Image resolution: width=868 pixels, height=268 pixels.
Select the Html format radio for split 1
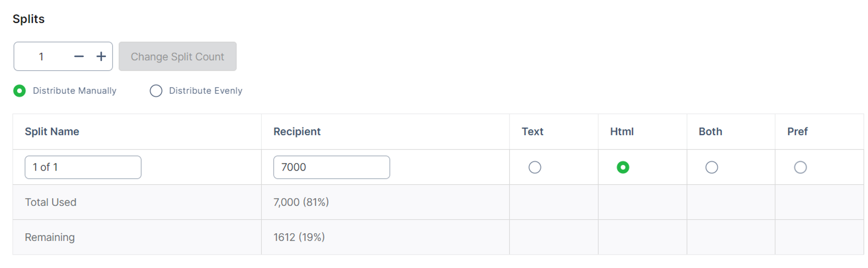(623, 167)
